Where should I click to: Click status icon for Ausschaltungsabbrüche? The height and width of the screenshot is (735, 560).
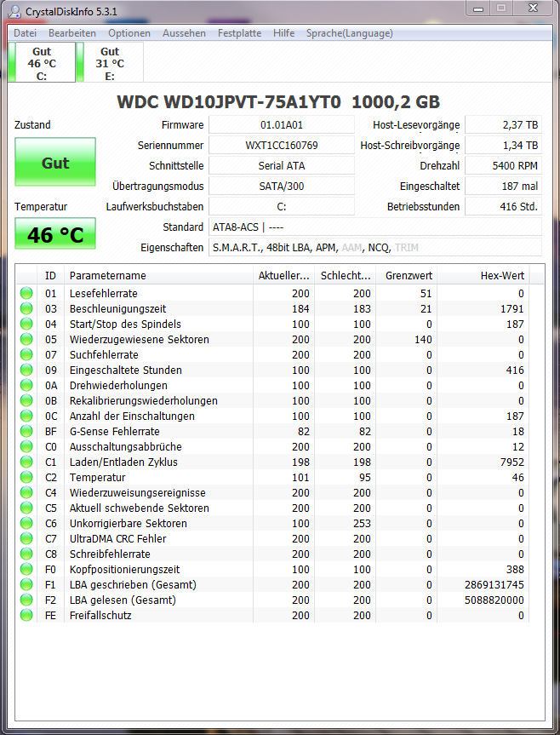click(26, 447)
